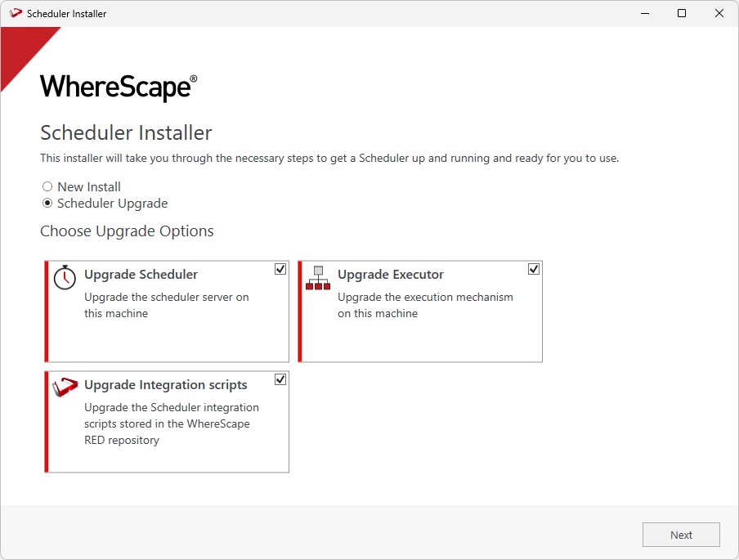Click the Choose Upgrade Options heading
Image resolution: width=739 pixels, height=560 pixels.
tap(127, 231)
